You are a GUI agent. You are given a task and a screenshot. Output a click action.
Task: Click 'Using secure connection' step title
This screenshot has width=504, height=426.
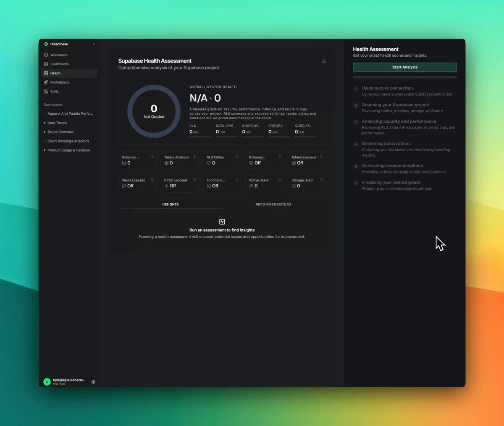[387, 88]
